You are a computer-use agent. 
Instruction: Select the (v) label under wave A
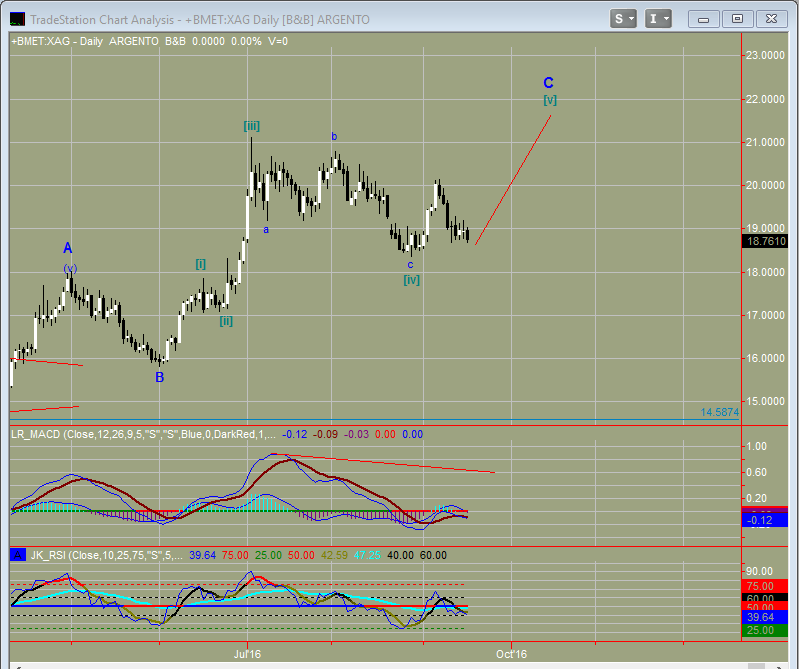70,268
